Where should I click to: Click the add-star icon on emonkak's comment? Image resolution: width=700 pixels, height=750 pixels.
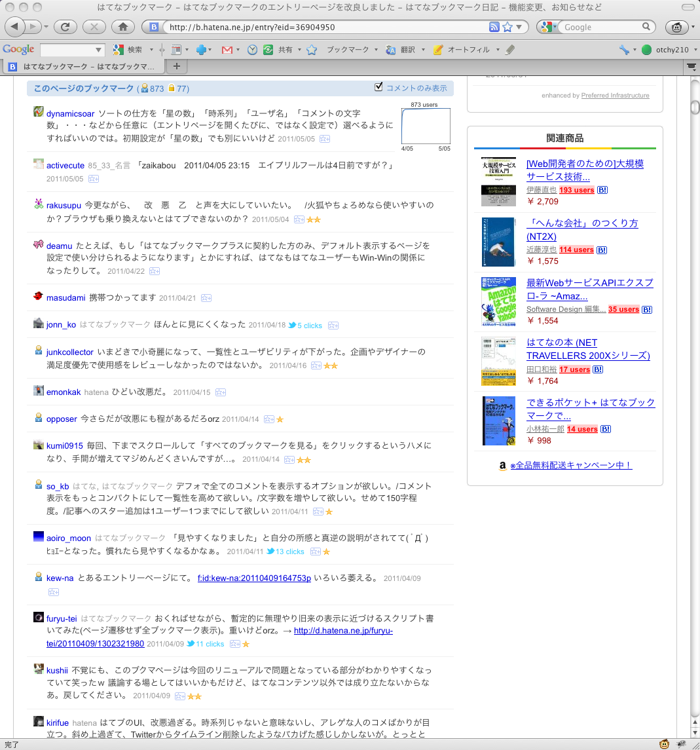point(221,392)
